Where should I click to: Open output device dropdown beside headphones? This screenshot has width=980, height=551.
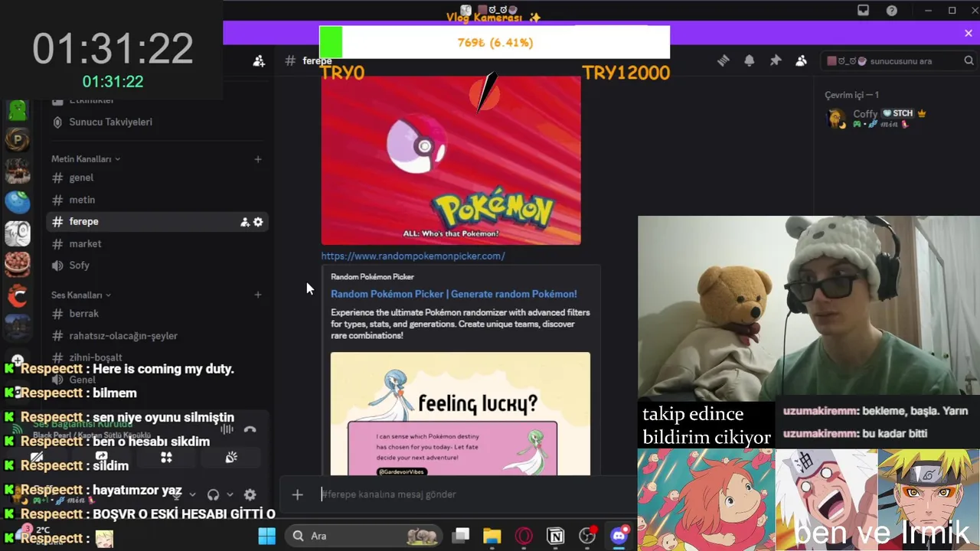point(229,495)
